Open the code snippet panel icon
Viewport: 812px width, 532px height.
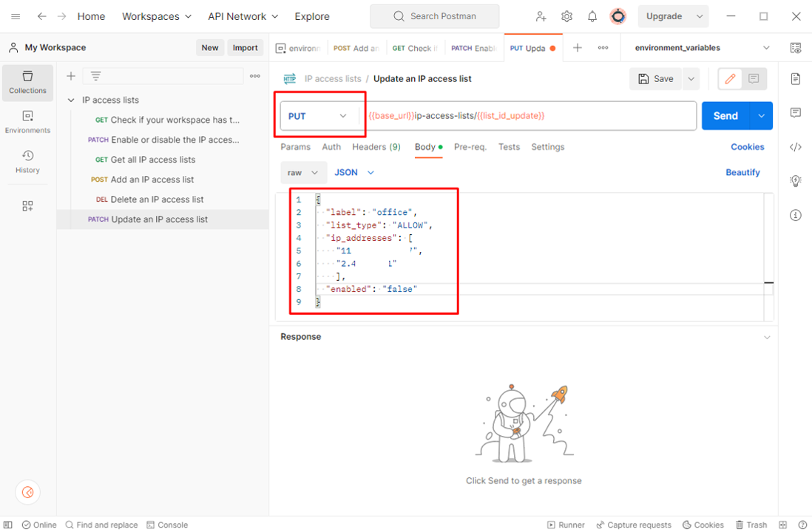[x=796, y=147]
